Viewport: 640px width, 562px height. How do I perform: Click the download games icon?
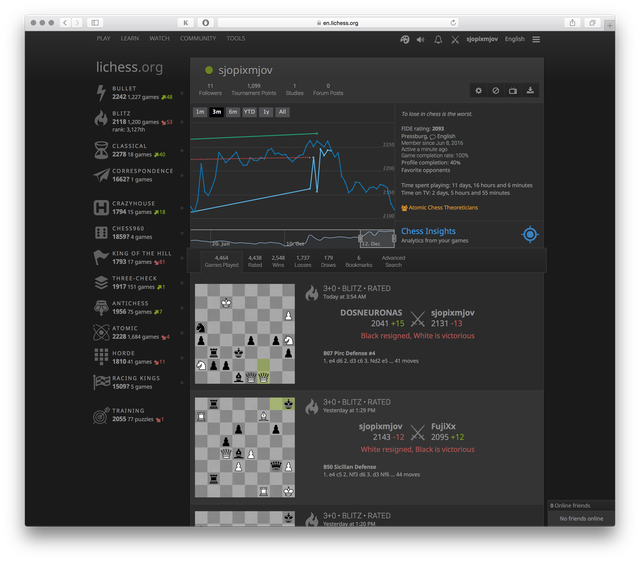530,91
